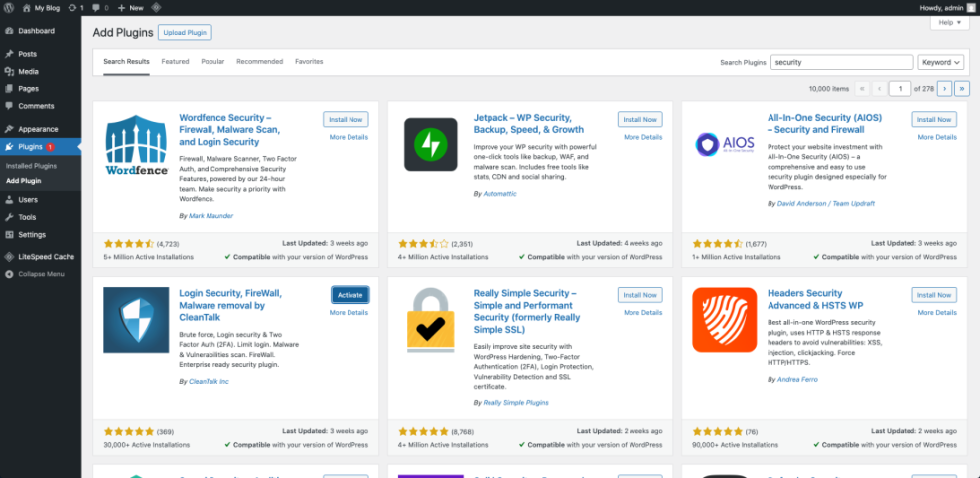The image size is (980, 478).
Task: Install Wordfence Security plugin
Action: (346, 119)
